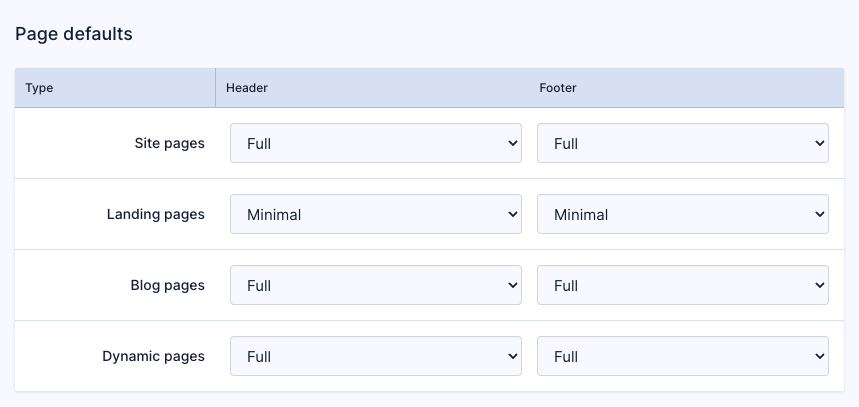Open the Site pages Footer dropdown

pyautogui.click(x=682, y=143)
